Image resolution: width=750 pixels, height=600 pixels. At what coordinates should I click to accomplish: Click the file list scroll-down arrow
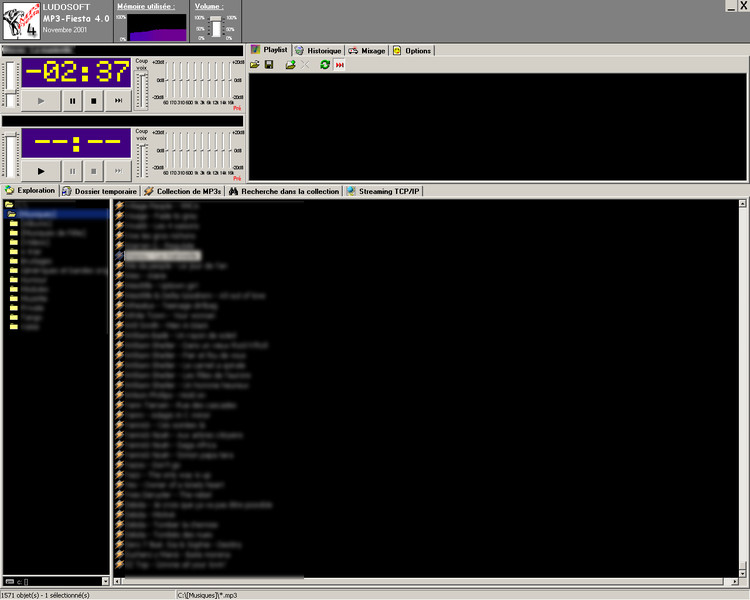(743, 571)
